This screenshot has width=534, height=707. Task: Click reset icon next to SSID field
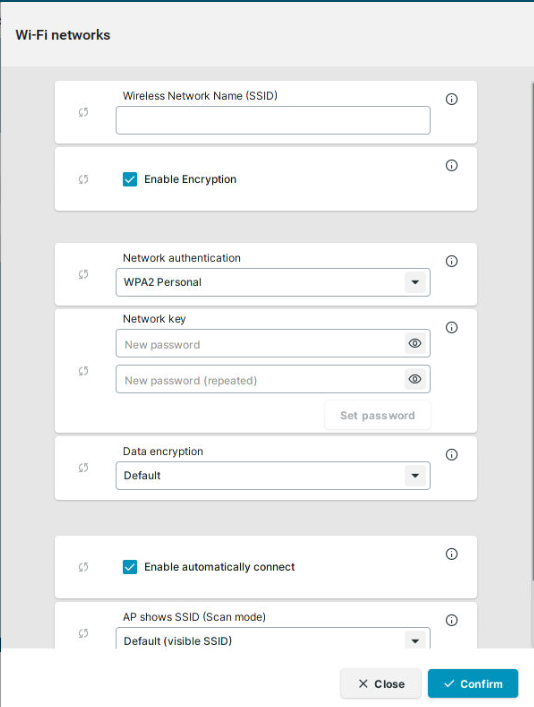(x=83, y=112)
